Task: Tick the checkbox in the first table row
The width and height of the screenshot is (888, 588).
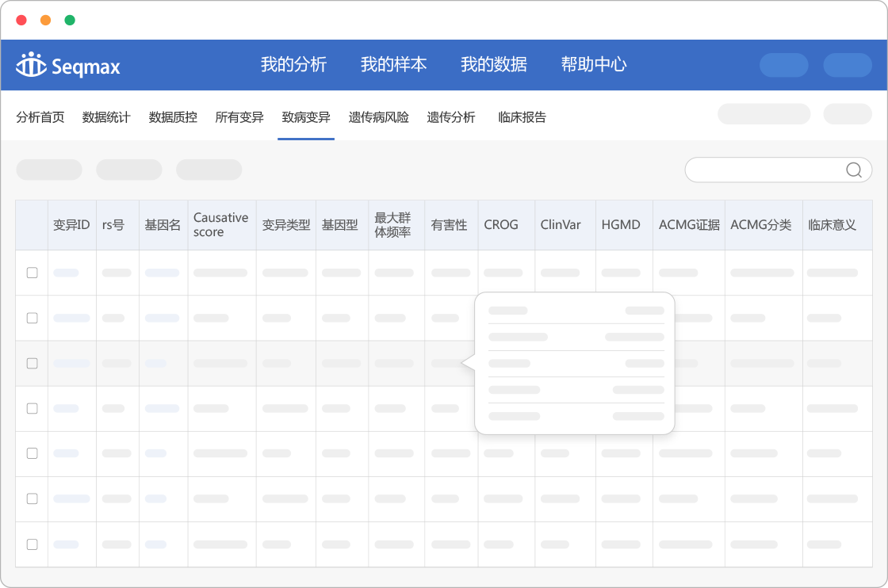Action: (33, 273)
